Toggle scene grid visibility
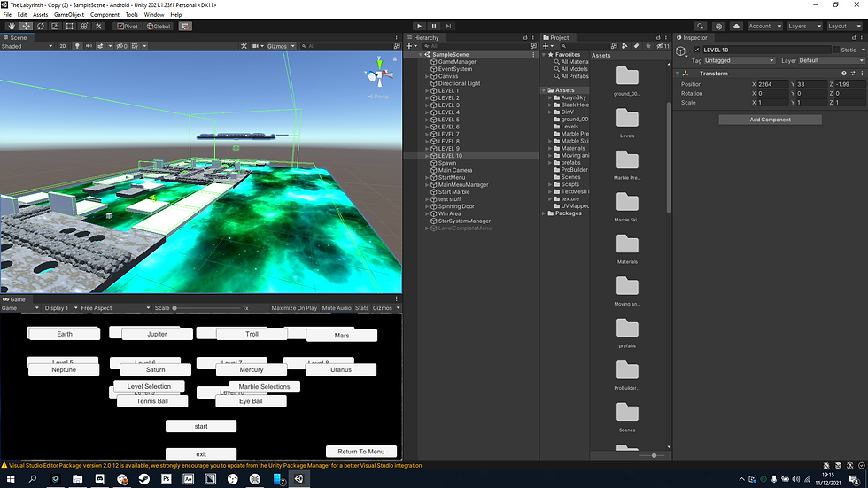The width and height of the screenshot is (868, 488). coord(135,46)
